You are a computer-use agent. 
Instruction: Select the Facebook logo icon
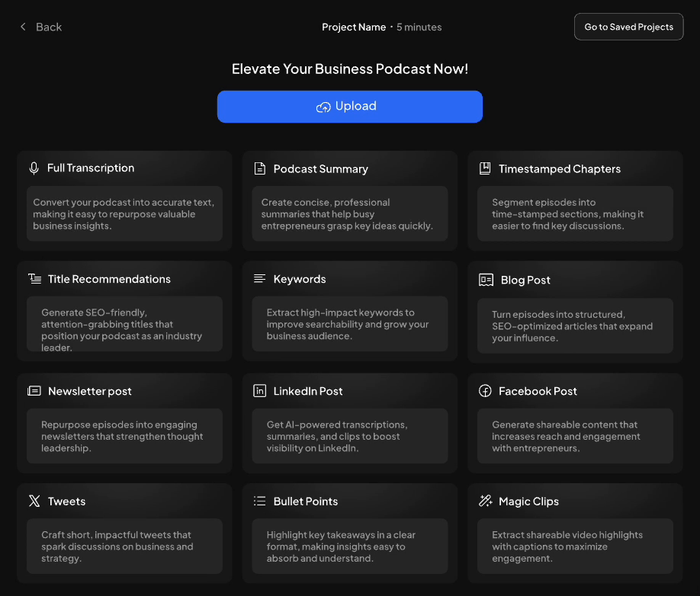486,391
